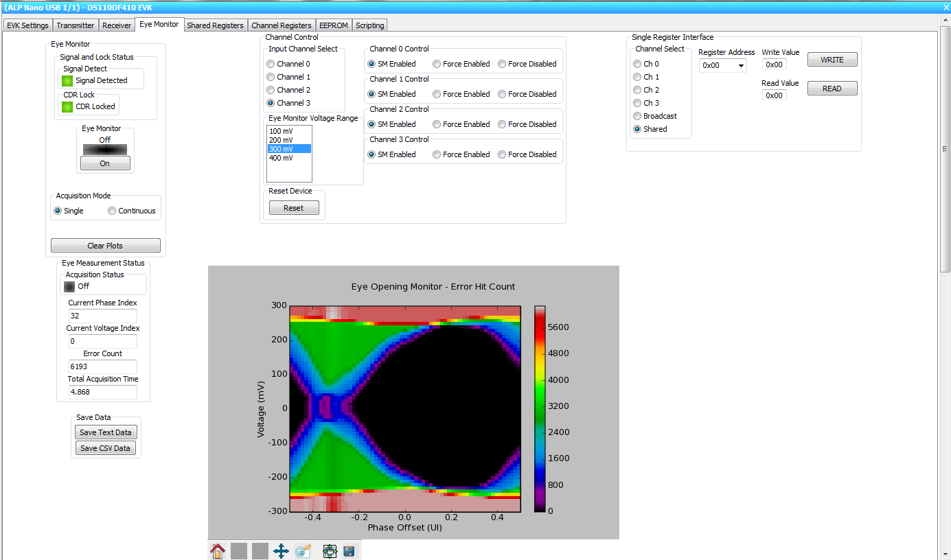This screenshot has width=951, height=560.
Task: Save the eye diagram using floppy disk icon
Action: (348, 550)
